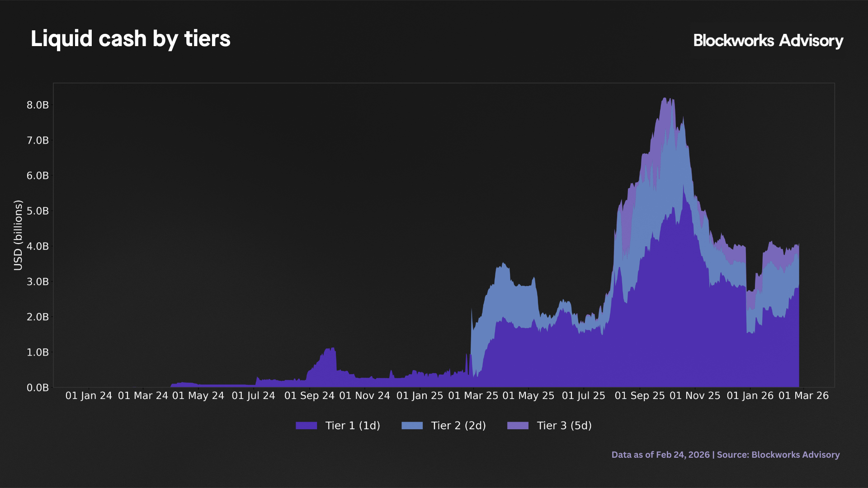Click the Liquid cash by tiers title
868x488 pixels.
click(131, 39)
